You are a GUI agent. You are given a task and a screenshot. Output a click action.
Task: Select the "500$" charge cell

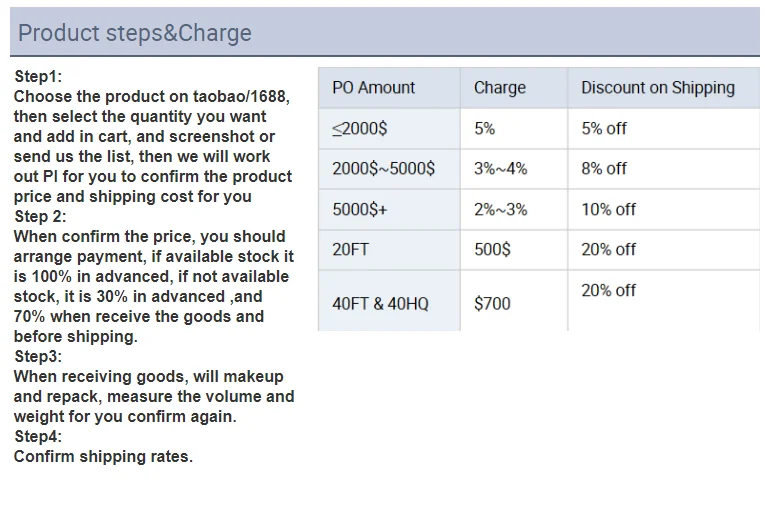click(492, 250)
